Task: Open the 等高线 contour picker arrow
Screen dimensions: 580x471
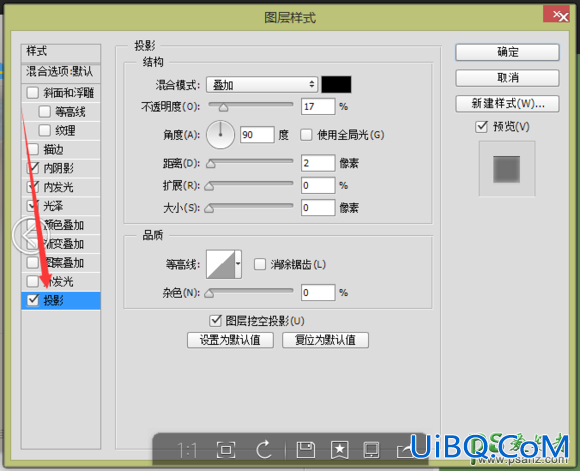Action: pos(238,264)
